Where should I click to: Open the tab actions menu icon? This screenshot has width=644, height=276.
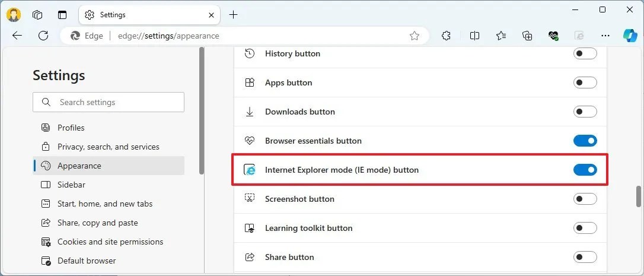(x=62, y=15)
